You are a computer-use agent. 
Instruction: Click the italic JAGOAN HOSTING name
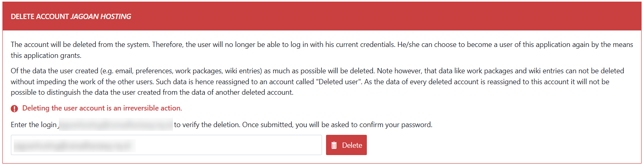pos(101,17)
